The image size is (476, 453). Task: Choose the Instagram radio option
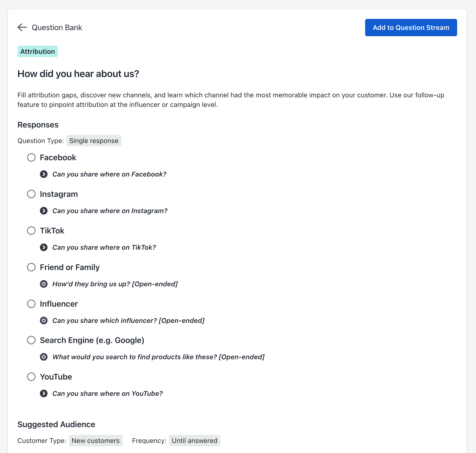[31, 194]
